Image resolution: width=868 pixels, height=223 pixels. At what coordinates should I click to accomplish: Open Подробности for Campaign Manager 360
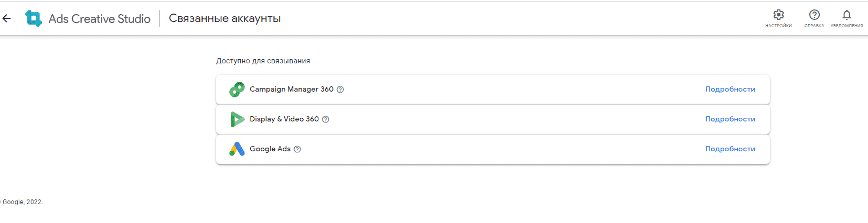coord(730,90)
